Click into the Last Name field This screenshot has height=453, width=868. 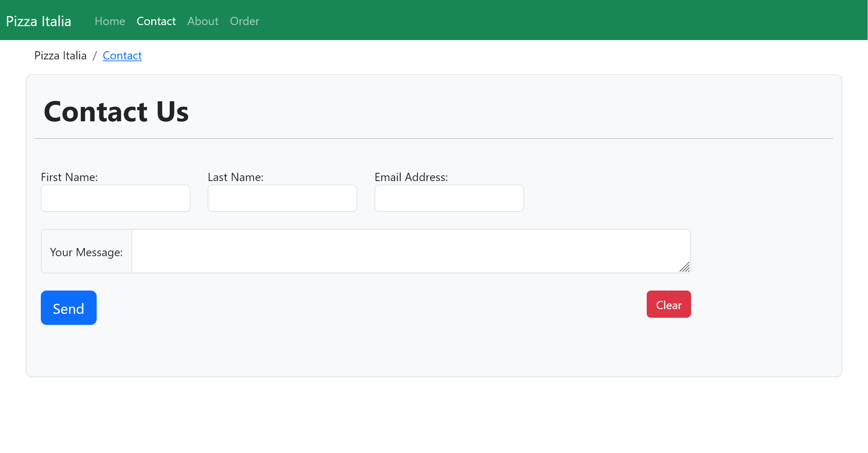282,198
